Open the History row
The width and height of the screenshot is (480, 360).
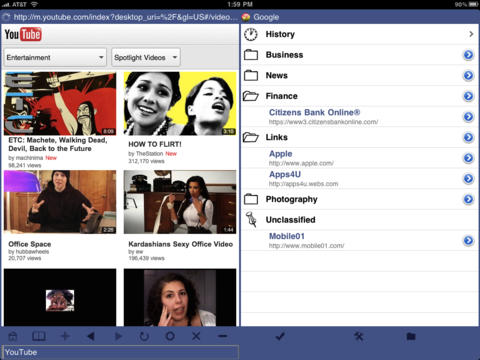pos(360,34)
